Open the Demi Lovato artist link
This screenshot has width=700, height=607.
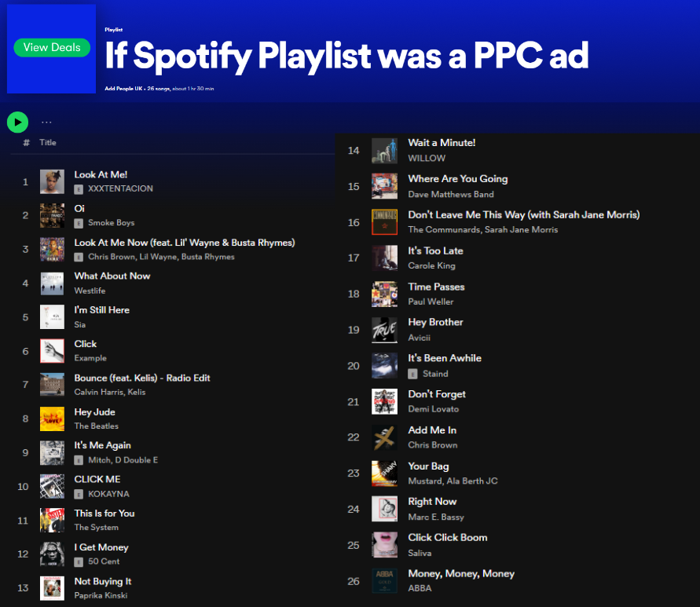tap(434, 409)
